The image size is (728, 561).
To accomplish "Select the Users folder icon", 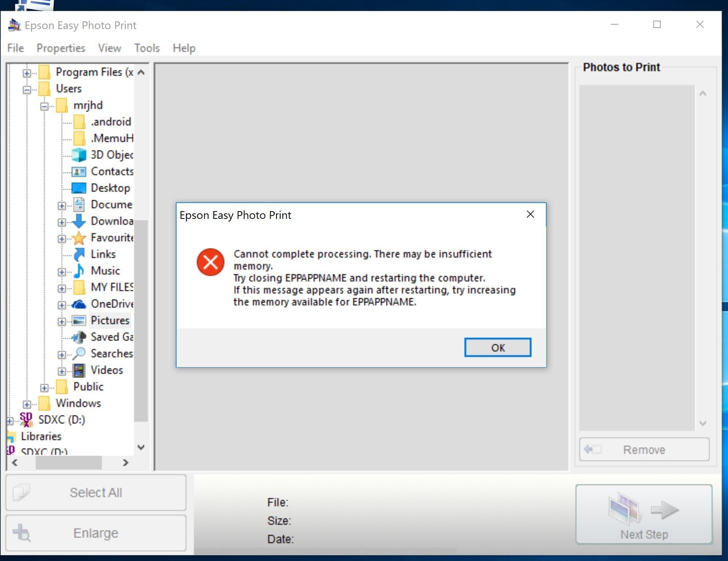I will coord(44,89).
